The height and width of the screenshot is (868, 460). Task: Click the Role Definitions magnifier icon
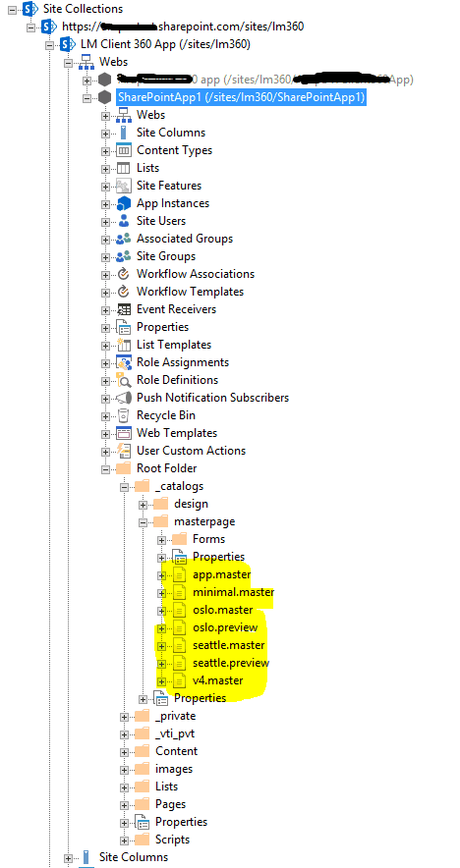point(123,380)
